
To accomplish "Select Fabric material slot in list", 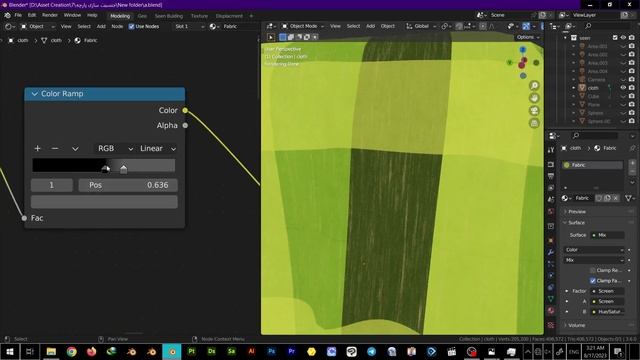I will click(592, 165).
